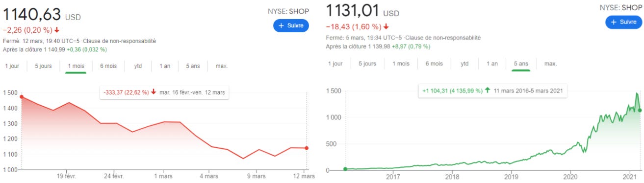
Task: Click '19 févr.' axis label
Action: click(x=66, y=176)
